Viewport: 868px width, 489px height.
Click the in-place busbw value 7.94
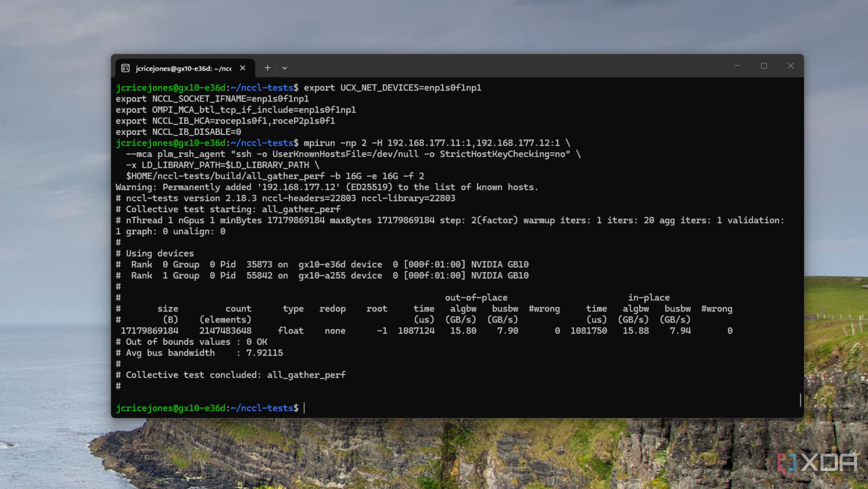[680, 331]
